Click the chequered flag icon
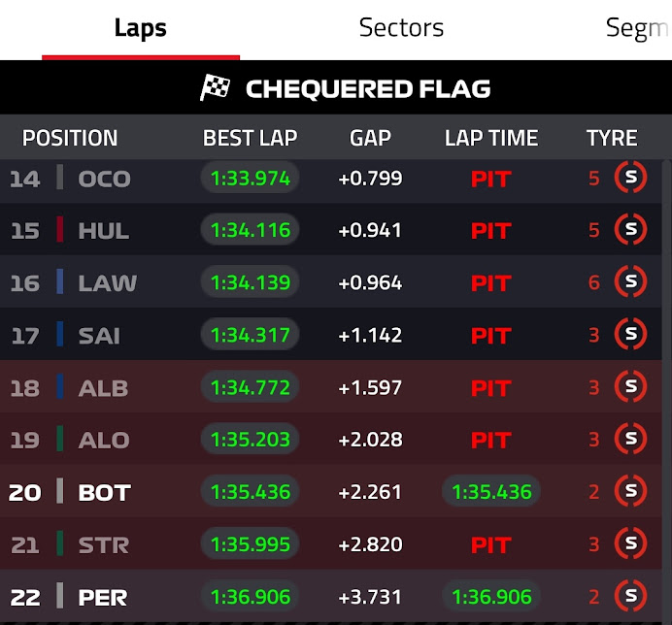This screenshot has width=672, height=625. [216, 88]
